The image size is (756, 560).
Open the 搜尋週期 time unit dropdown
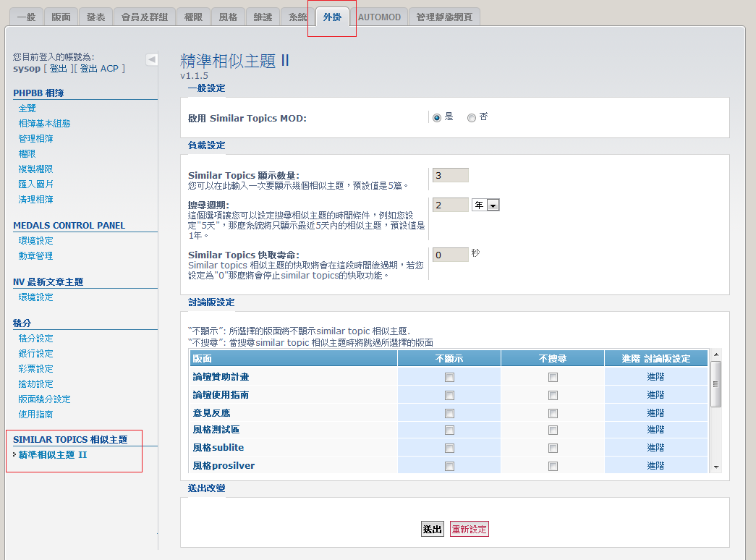[485, 205]
